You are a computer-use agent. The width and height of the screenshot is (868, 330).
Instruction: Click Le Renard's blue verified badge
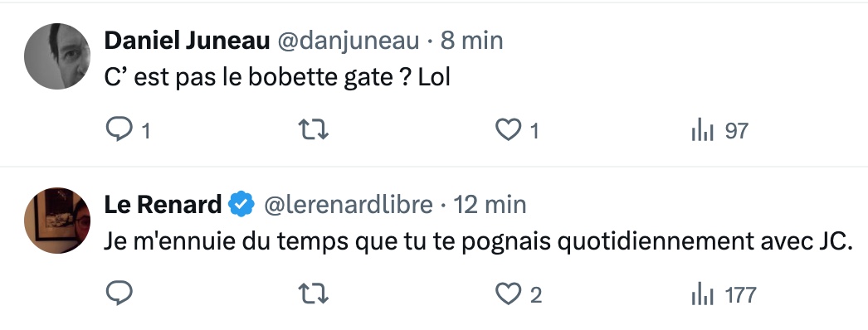point(242,204)
